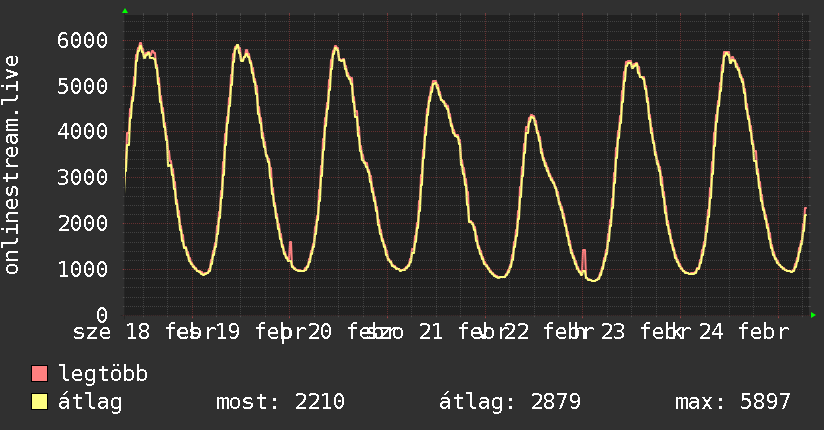Click the legtöbb legend label
The image size is (824, 430).
(103, 373)
